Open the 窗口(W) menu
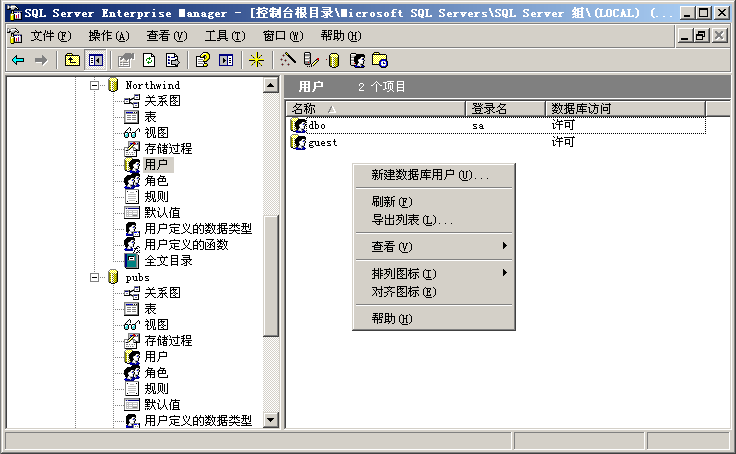 [x=283, y=36]
